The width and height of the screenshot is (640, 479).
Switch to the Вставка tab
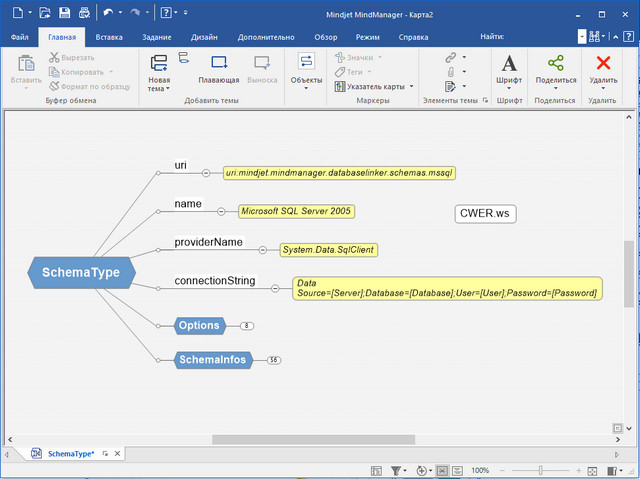pyautogui.click(x=109, y=37)
